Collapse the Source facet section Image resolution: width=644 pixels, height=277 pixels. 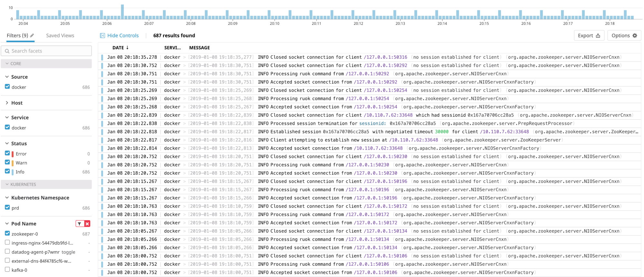(x=7, y=77)
